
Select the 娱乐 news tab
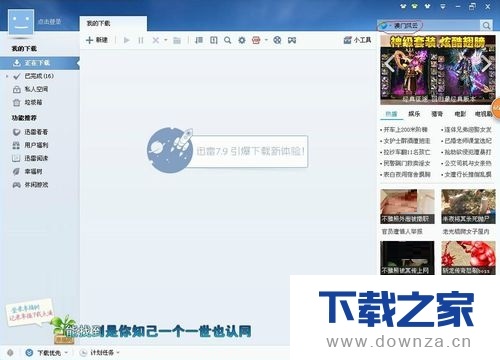click(x=414, y=114)
